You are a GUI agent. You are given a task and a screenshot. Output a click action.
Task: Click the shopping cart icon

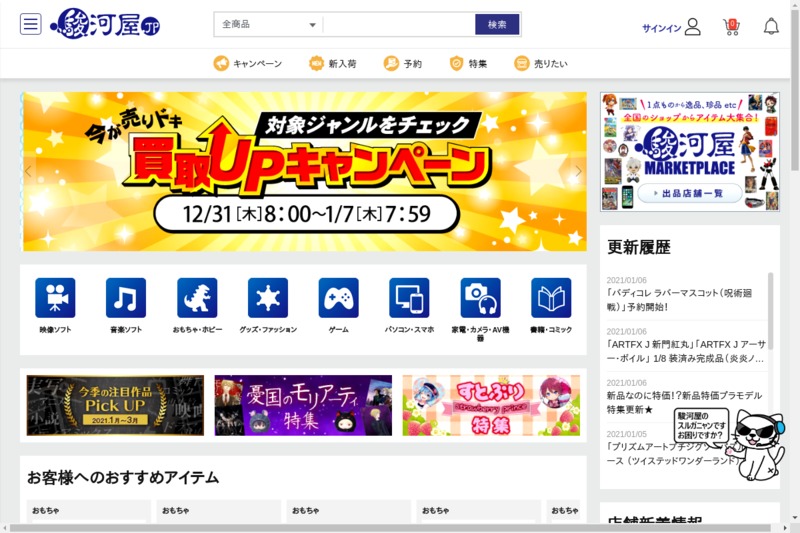click(x=731, y=26)
